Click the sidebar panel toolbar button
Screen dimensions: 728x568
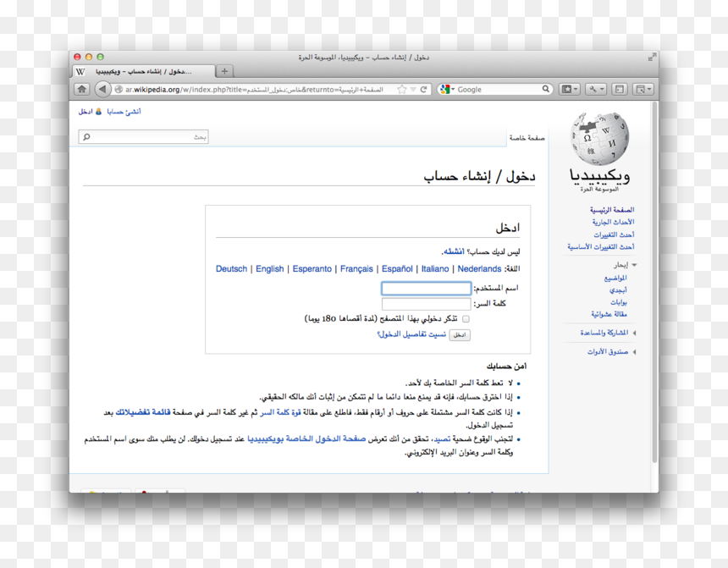click(620, 89)
